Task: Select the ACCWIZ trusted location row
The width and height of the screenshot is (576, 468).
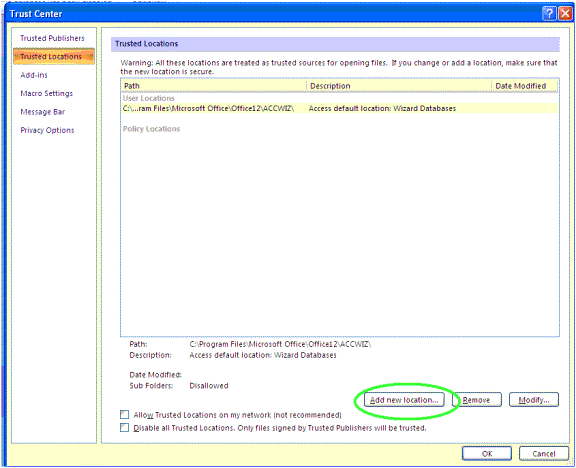Action: tap(340, 108)
